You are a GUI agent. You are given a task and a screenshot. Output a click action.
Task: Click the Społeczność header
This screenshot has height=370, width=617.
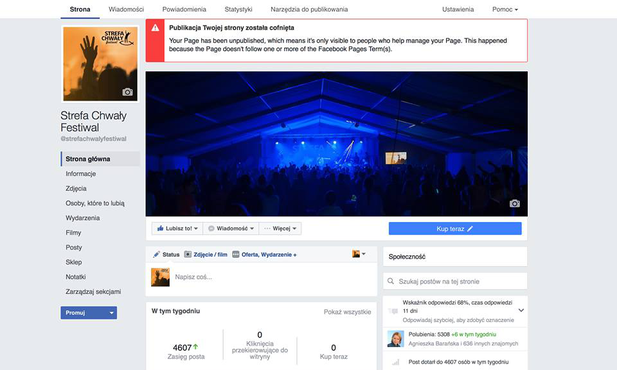[x=407, y=257]
